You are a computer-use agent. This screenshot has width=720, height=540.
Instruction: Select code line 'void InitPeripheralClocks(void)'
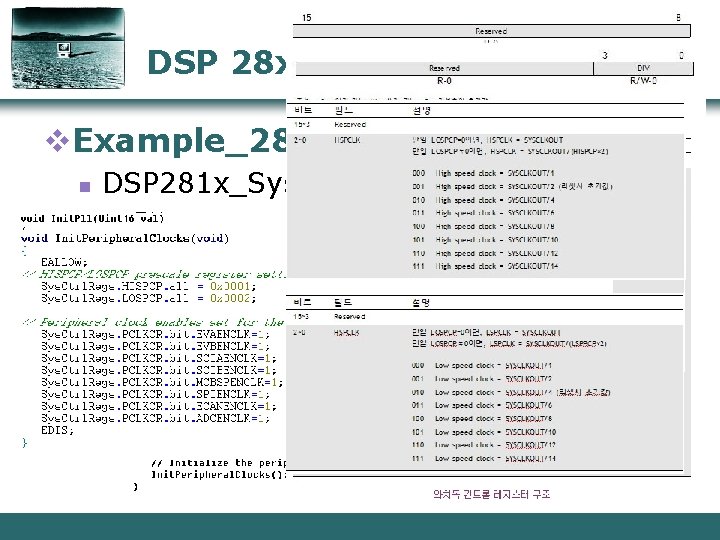pyautogui.click(x=125, y=238)
